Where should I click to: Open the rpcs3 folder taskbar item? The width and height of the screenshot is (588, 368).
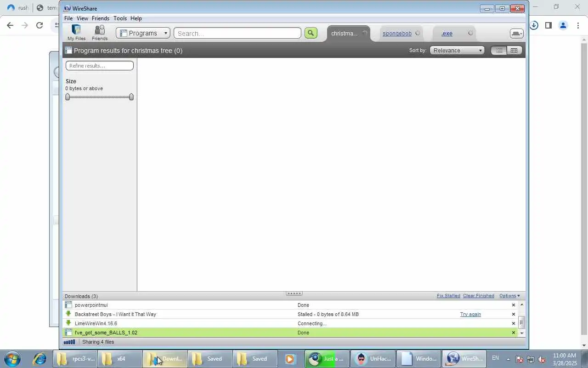[75, 359]
